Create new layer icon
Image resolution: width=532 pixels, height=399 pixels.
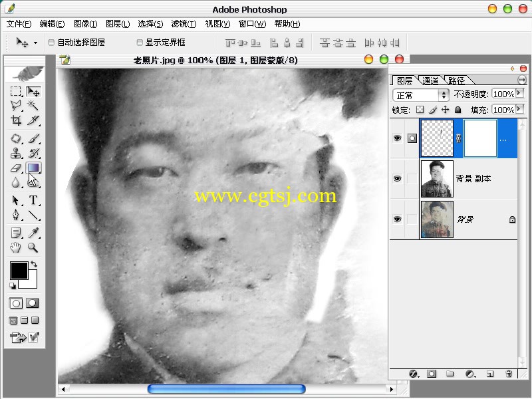[x=490, y=374]
